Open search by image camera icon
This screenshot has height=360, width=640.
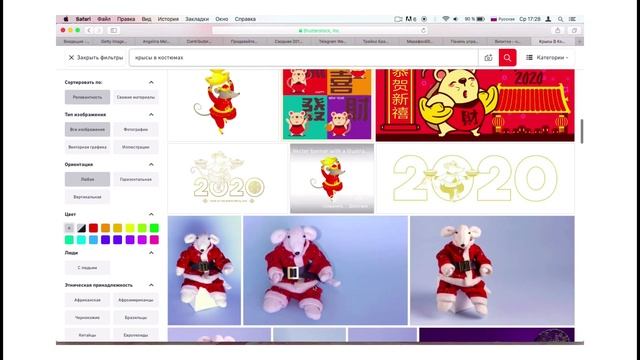tap(488, 58)
